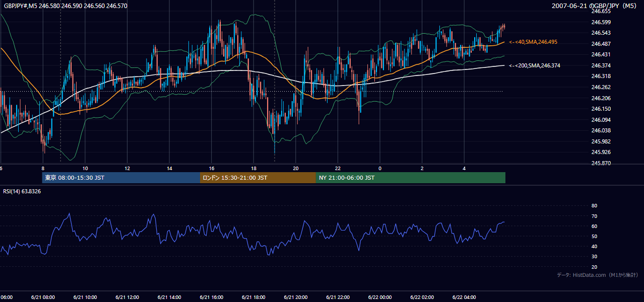This screenshot has height=302, width=644.
Task: Click the ロンドン 15:30-21:00 JST session bar
Action: tap(258, 178)
